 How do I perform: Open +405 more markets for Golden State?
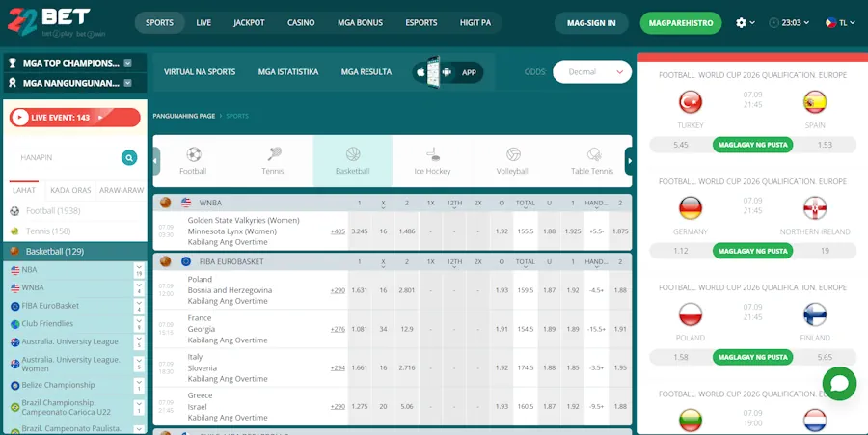pos(338,231)
